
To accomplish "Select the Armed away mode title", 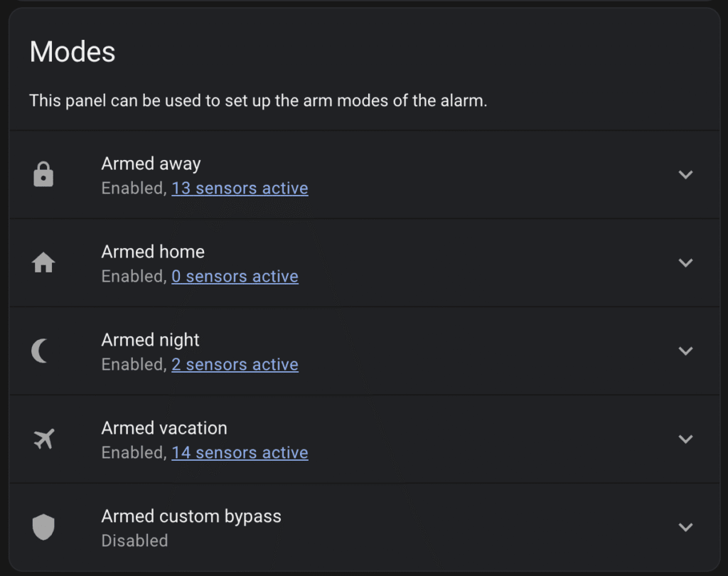I will (151, 164).
